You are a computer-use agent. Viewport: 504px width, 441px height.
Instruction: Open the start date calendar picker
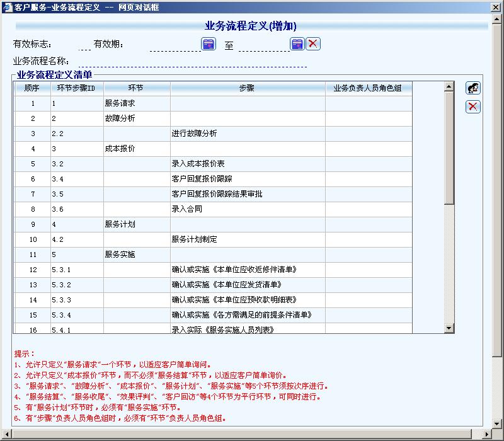[x=209, y=44]
